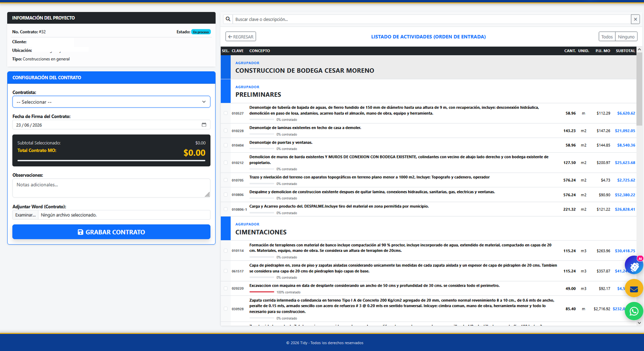Screen dimensions: 644x351
Task: Select Ninguno to unmark all activities
Action: (x=626, y=37)
